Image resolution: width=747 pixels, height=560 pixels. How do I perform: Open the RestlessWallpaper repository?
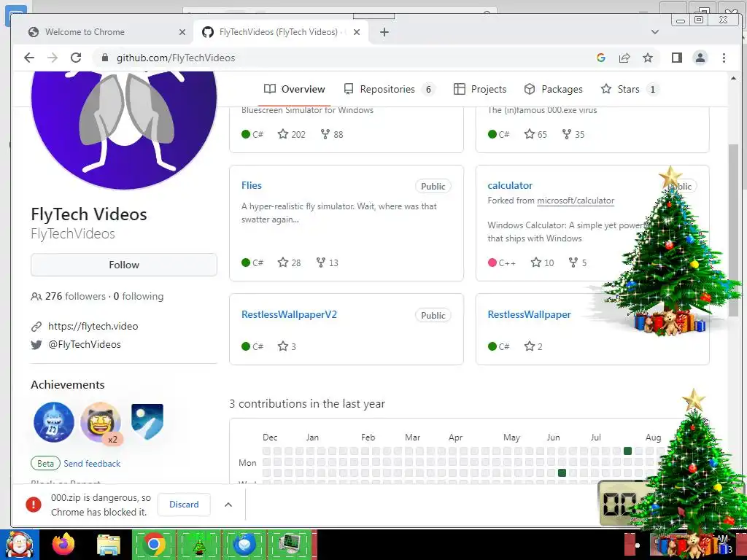click(529, 314)
